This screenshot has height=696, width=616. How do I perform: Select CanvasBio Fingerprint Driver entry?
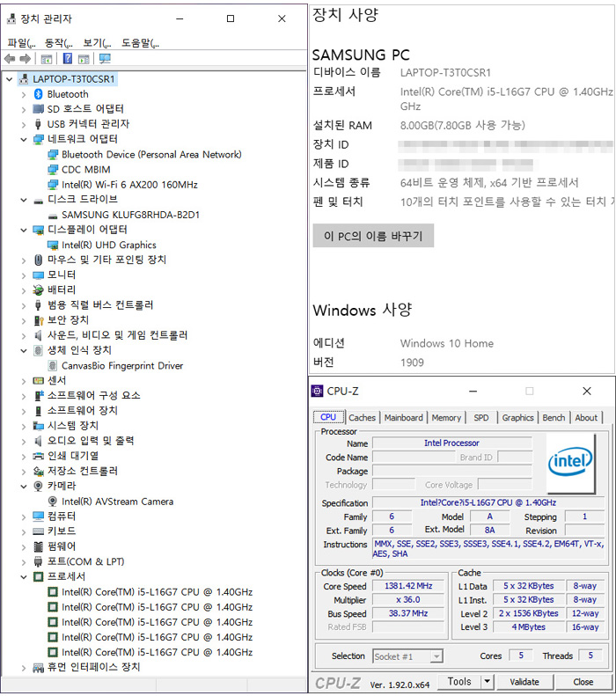122,366
